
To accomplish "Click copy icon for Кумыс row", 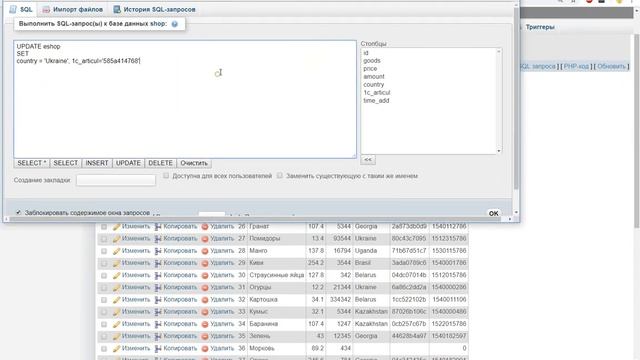I will (x=158, y=312).
